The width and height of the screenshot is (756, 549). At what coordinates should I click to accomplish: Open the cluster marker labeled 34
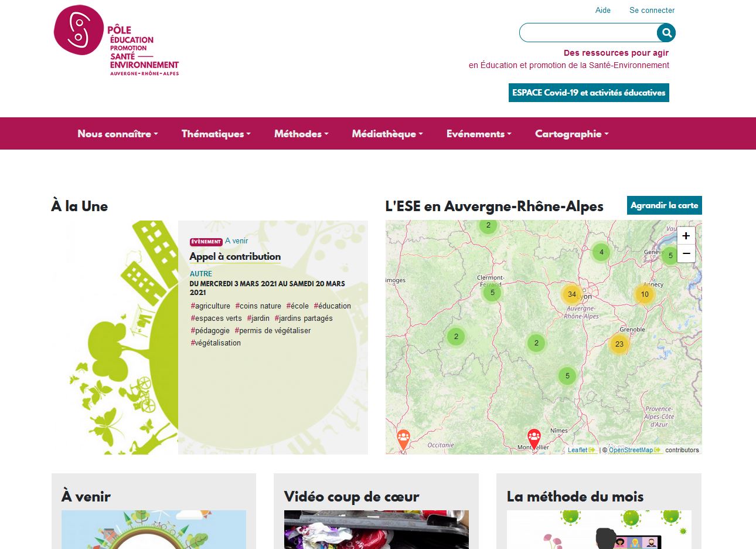coord(571,294)
